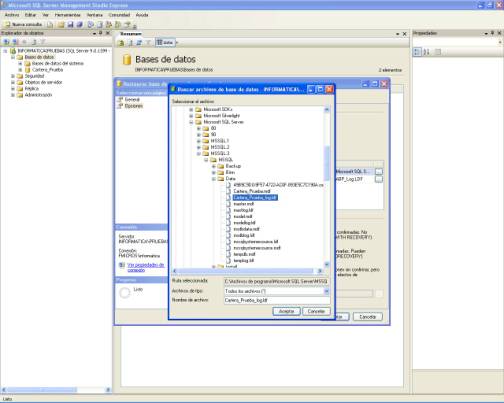Click the filter icon in Object Explorer toolbar
The height and width of the screenshot is (403, 504).
[43, 42]
